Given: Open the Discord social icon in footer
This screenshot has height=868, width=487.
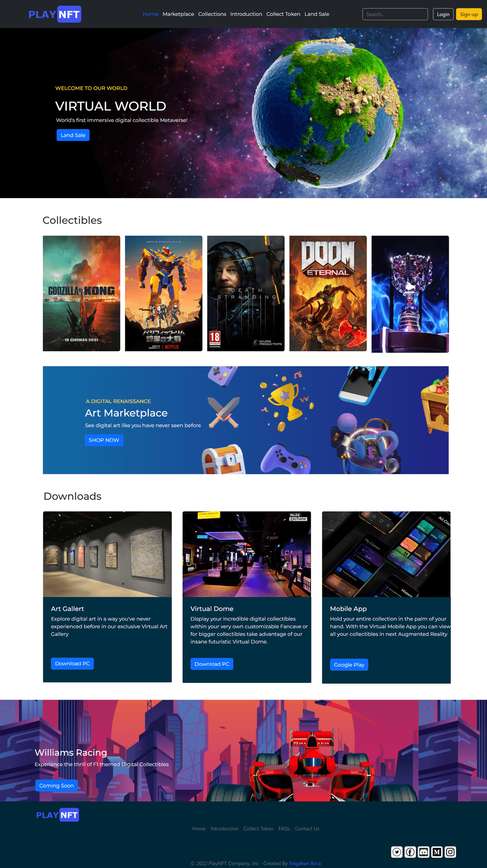Looking at the screenshot, I should (423, 852).
